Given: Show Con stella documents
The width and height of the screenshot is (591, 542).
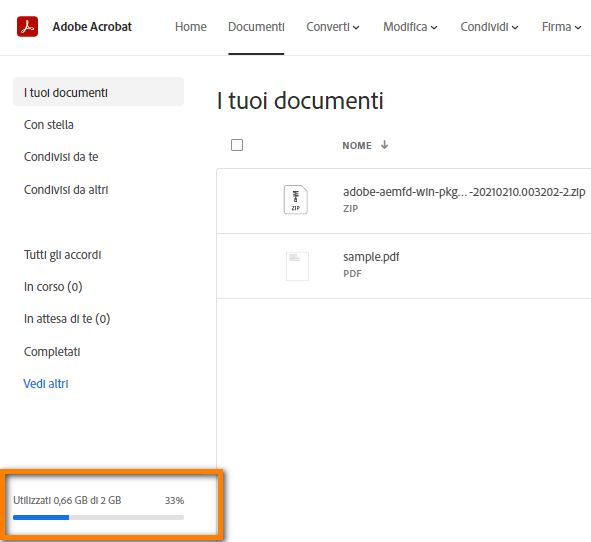Looking at the screenshot, I should coord(49,124).
